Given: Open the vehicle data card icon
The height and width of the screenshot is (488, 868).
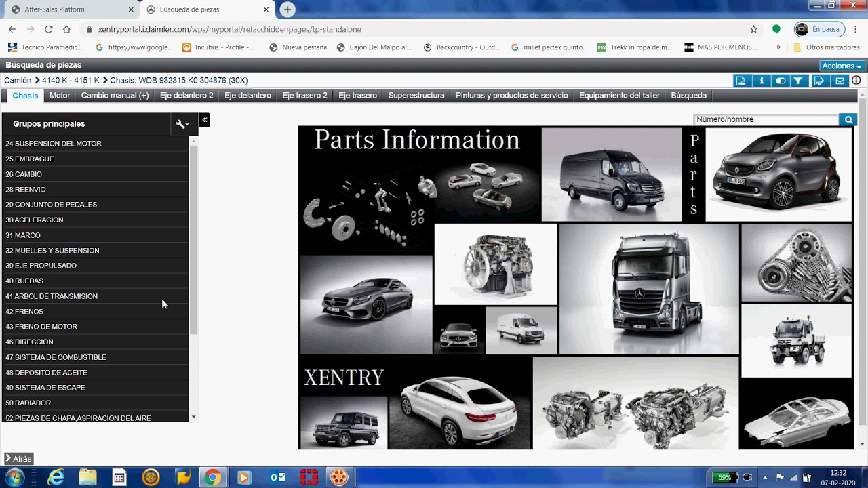Looking at the screenshot, I should [741, 81].
